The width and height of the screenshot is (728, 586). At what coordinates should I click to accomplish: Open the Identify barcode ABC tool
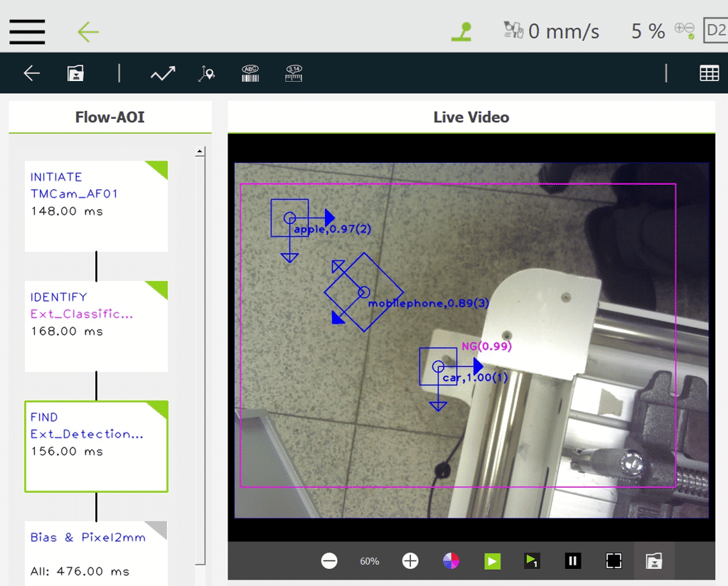pyautogui.click(x=250, y=73)
